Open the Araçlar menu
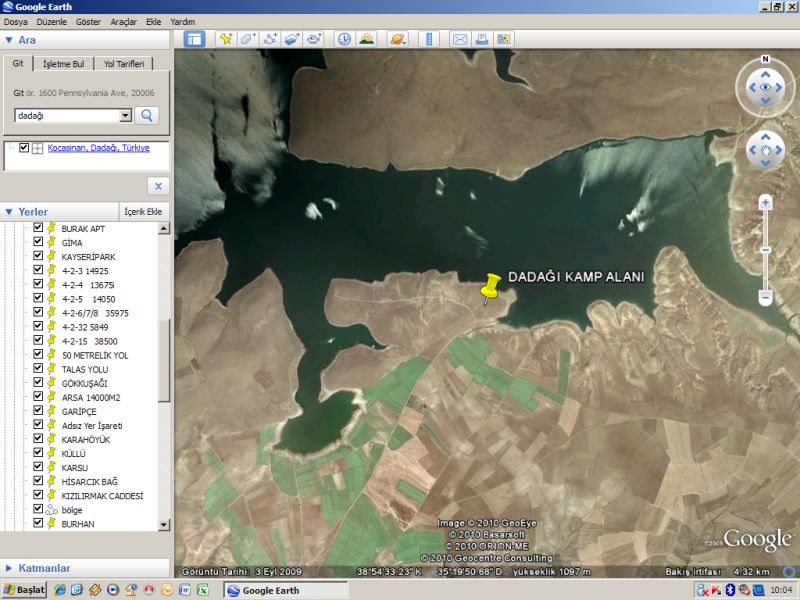The height and width of the screenshot is (600, 800). [123, 22]
